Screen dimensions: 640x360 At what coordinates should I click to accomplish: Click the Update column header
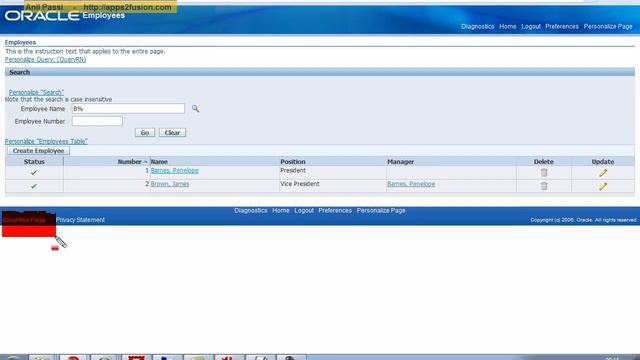(603, 162)
